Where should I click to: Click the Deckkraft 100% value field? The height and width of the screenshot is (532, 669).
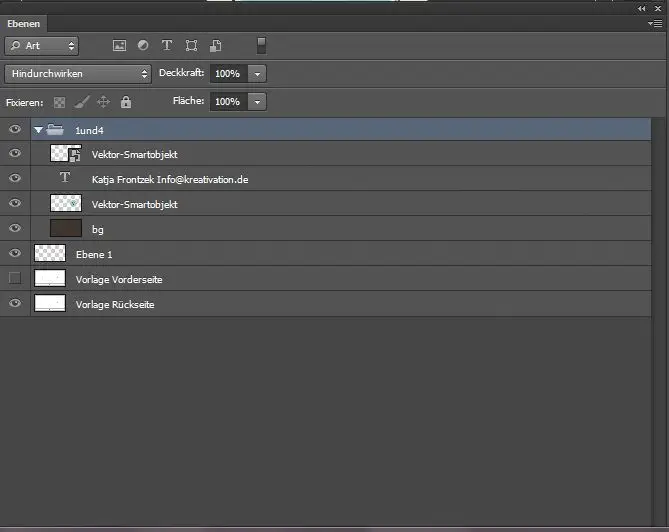(x=229, y=74)
